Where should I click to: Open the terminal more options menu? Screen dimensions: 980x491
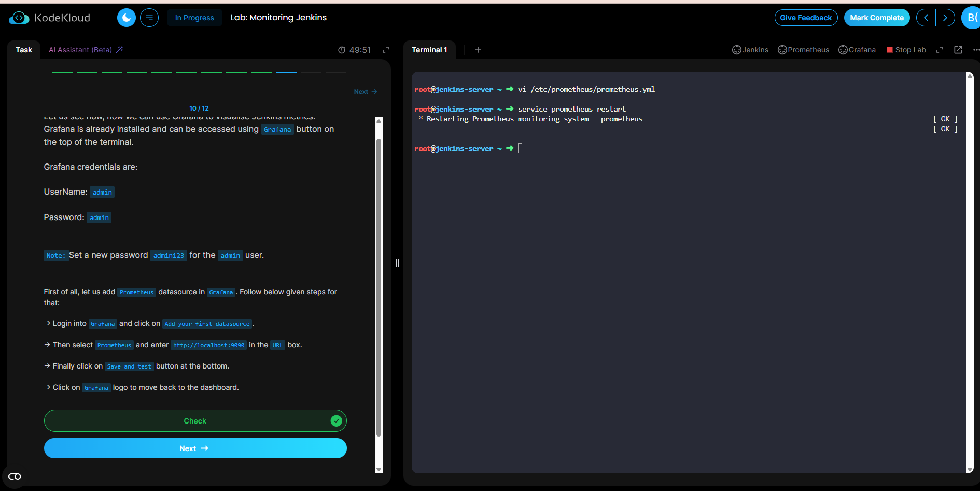pyautogui.click(x=976, y=50)
